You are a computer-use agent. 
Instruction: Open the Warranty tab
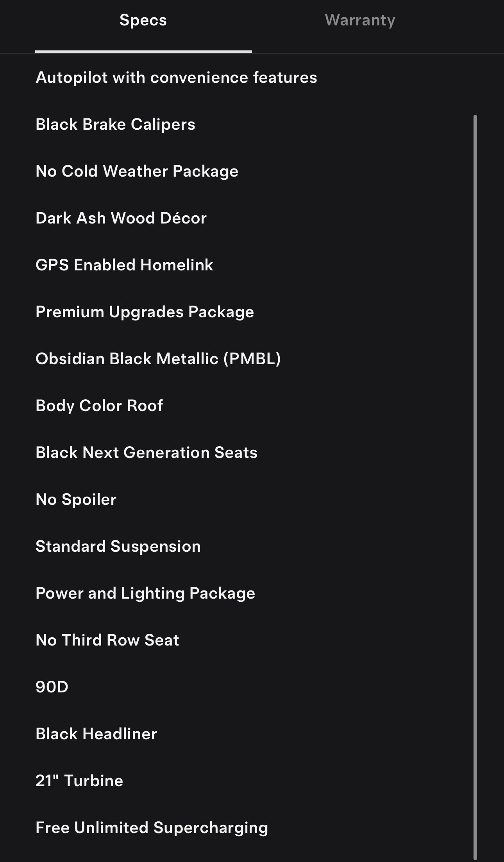pyautogui.click(x=360, y=20)
